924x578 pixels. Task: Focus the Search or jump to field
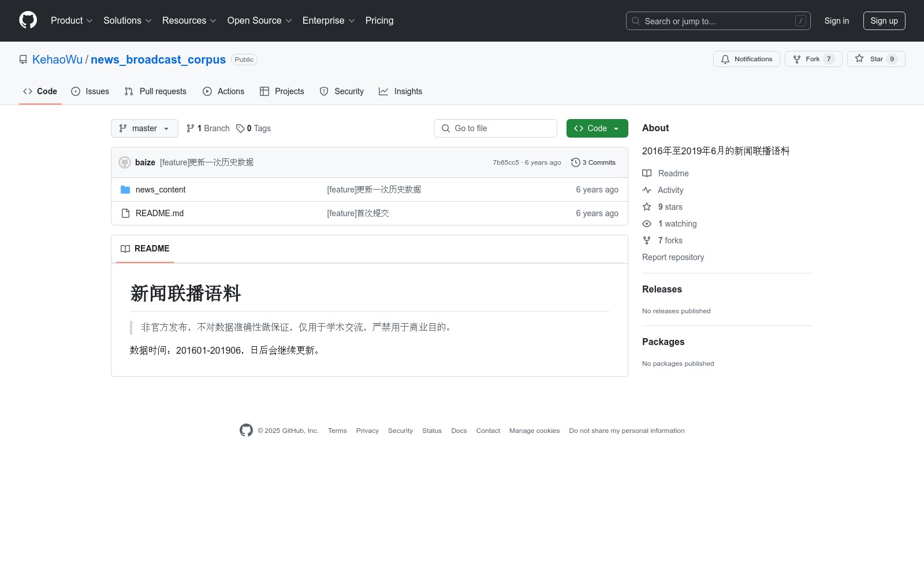click(718, 21)
